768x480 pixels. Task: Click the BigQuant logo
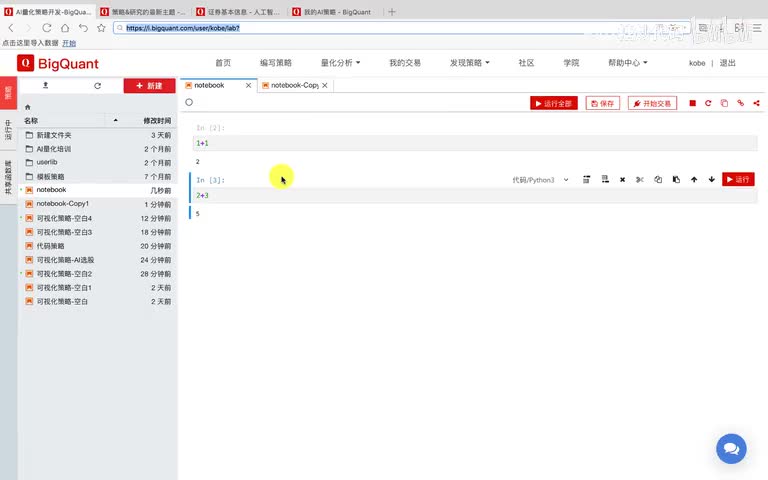pyautogui.click(x=58, y=63)
